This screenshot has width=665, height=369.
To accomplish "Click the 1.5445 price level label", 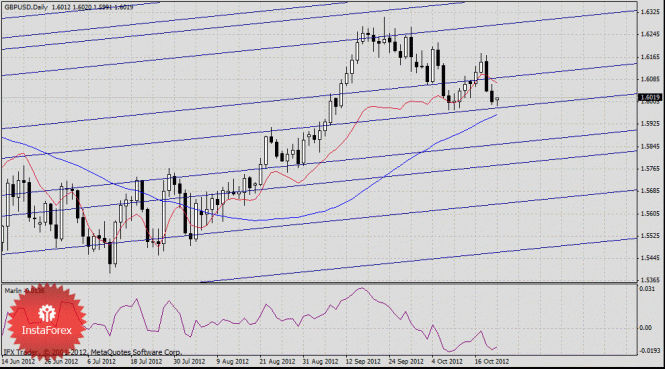I will (651, 258).
